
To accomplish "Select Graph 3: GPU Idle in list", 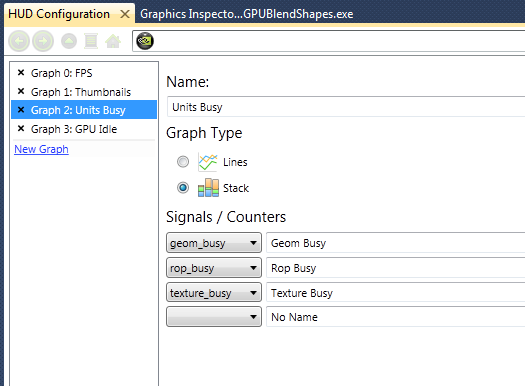I will point(74,129).
